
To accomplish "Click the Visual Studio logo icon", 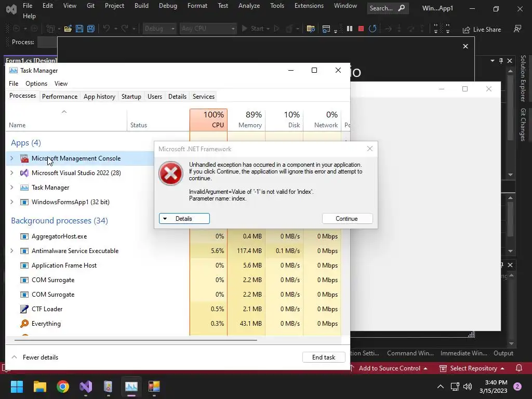I will tap(11, 9).
